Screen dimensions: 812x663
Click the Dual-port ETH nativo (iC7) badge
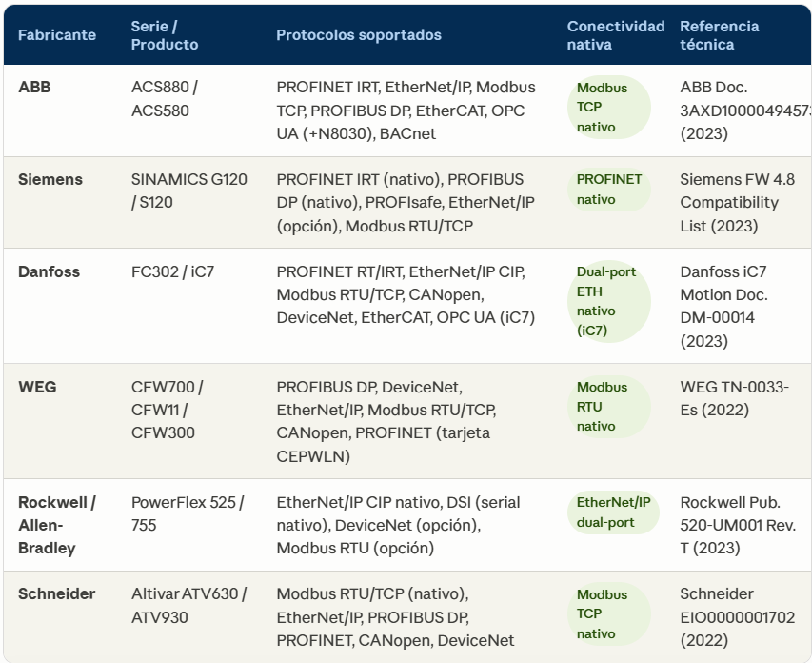[x=608, y=301]
